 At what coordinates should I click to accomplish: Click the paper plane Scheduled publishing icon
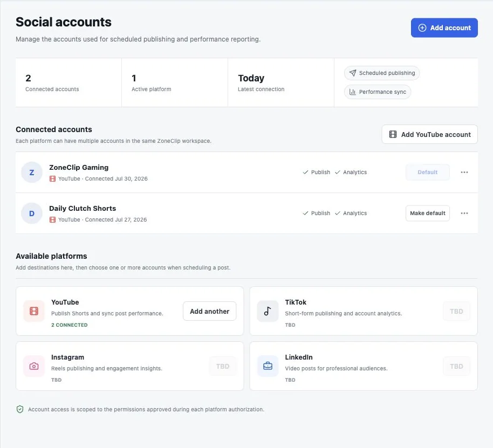pyautogui.click(x=353, y=73)
